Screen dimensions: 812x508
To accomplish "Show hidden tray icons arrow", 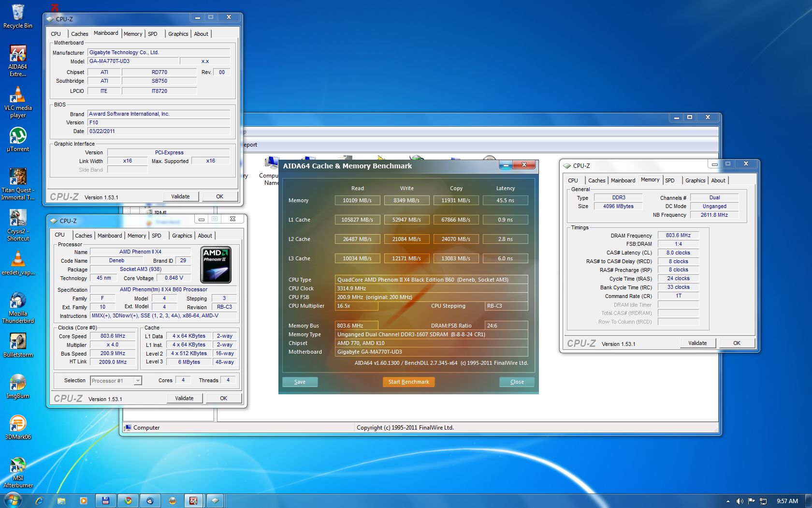I will [x=728, y=501].
